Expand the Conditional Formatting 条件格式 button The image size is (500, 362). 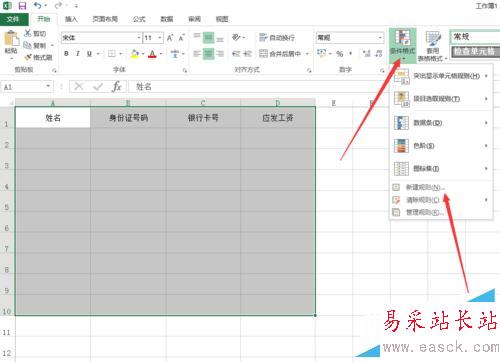[403, 46]
